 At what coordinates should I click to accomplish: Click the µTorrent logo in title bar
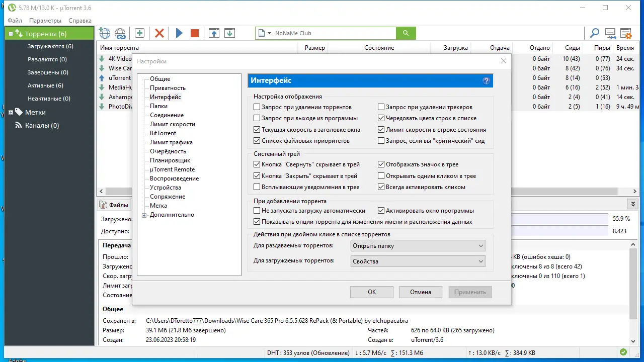pyautogui.click(x=12, y=8)
